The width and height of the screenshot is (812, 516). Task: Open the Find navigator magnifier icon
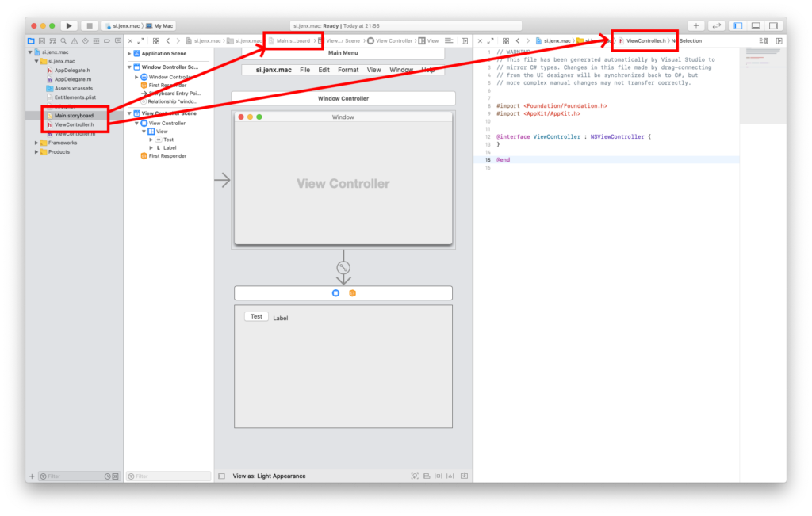pos(63,40)
